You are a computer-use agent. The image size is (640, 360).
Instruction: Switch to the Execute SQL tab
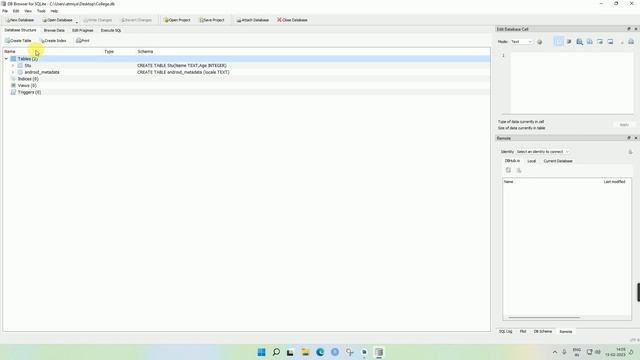[x=111, y=30]
